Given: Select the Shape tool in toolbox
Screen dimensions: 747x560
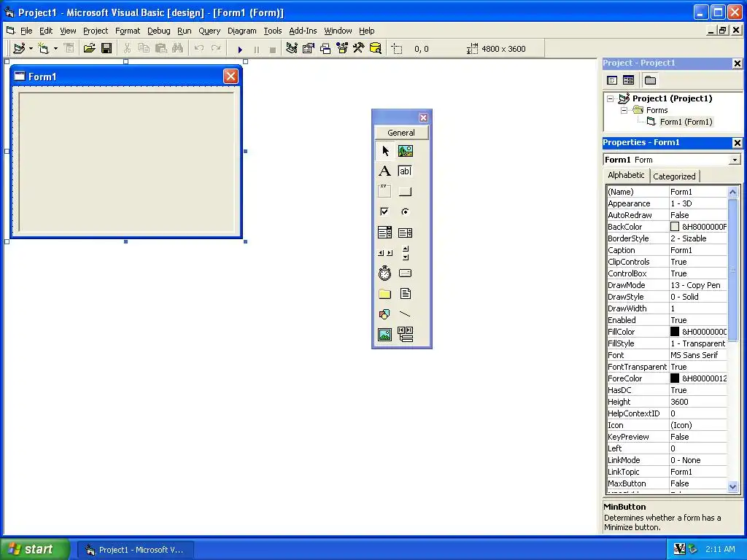Looking at the screenshot, I should click(385, 314).
